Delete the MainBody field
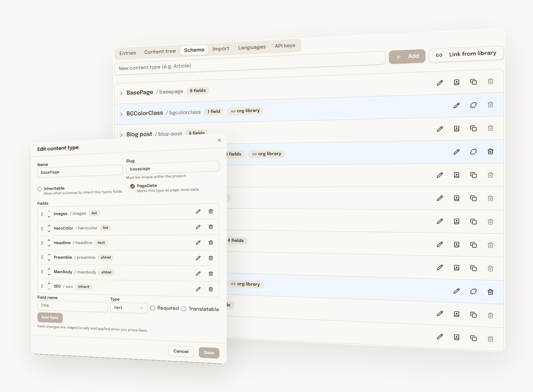This screenshot has width=533, height=392. click(x=211, y=274)
